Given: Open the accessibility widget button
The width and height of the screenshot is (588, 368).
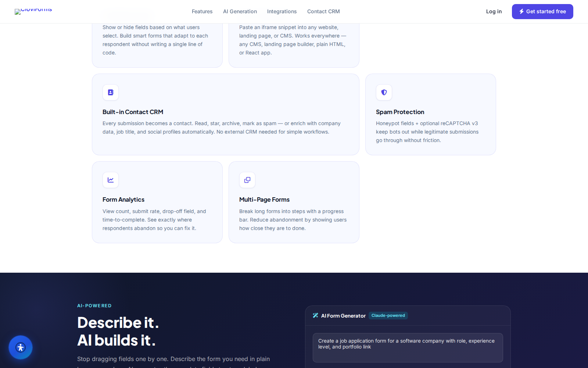Looking at the screenshot, I should coord(21,347).
